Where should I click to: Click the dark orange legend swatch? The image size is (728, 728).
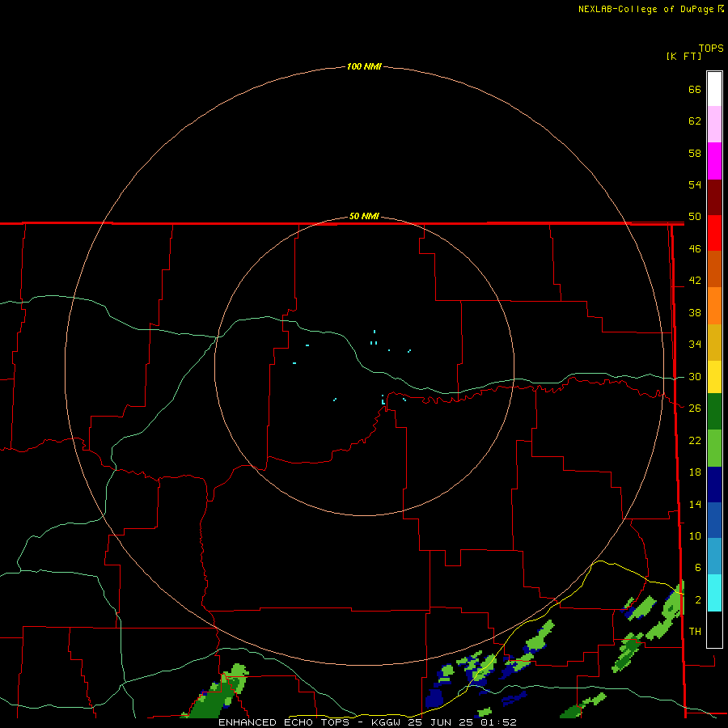coord(714,269)
